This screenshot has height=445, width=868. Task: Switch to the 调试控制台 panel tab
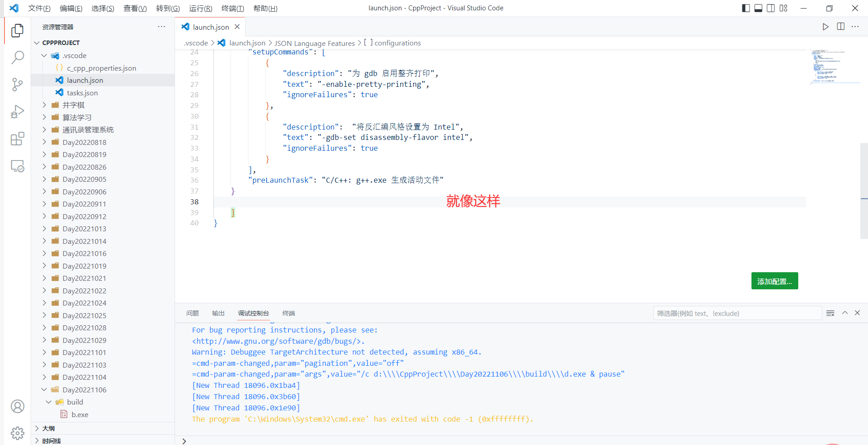(x=253, y=313)
